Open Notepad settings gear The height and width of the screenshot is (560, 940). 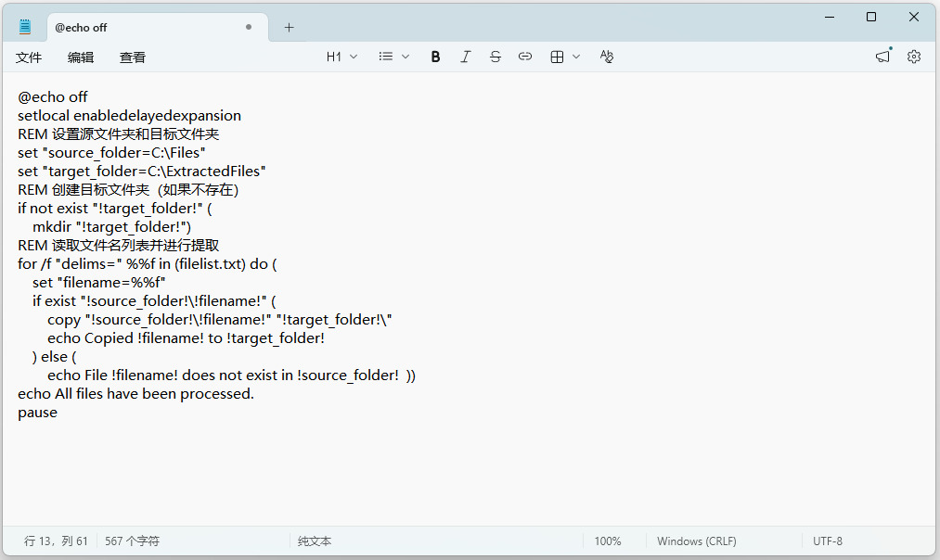[x=914, y=57]
